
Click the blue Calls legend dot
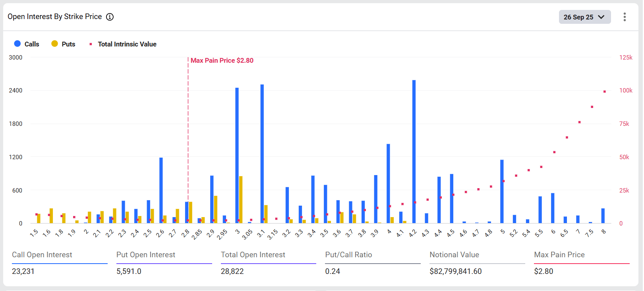click(17, 44)
